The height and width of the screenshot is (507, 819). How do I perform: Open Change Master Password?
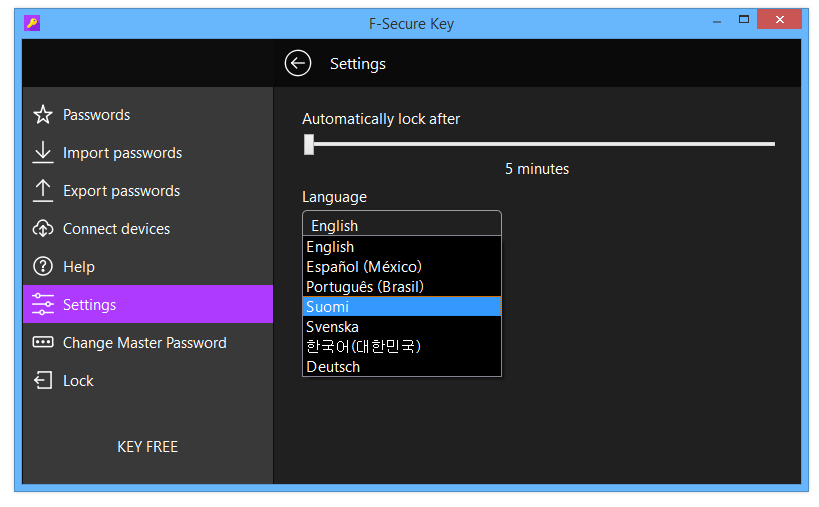[x=148, y=343]
